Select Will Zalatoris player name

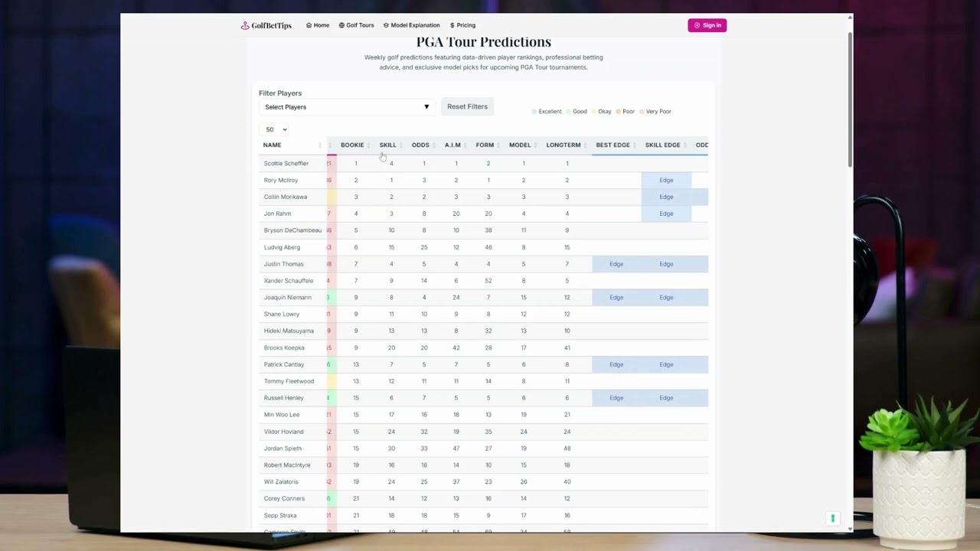(281, 482)
